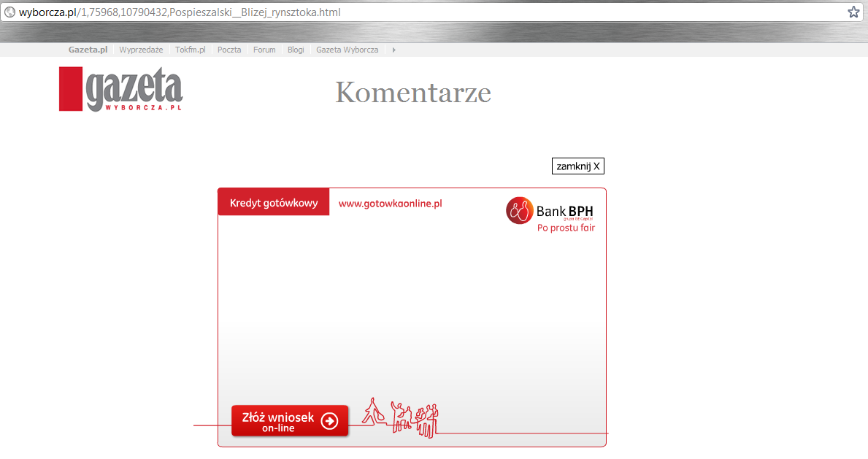Select Gazeta Wyborcza in the top bar

[x=347, y=50]
